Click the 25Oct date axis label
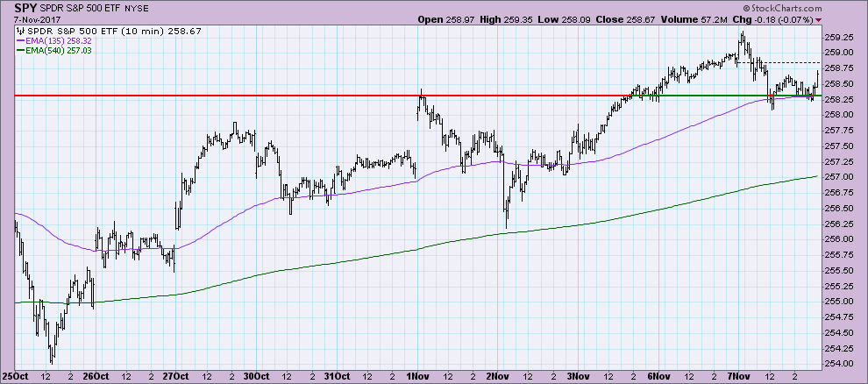Viewport: 868px width, 384px height. coord(14,376)
